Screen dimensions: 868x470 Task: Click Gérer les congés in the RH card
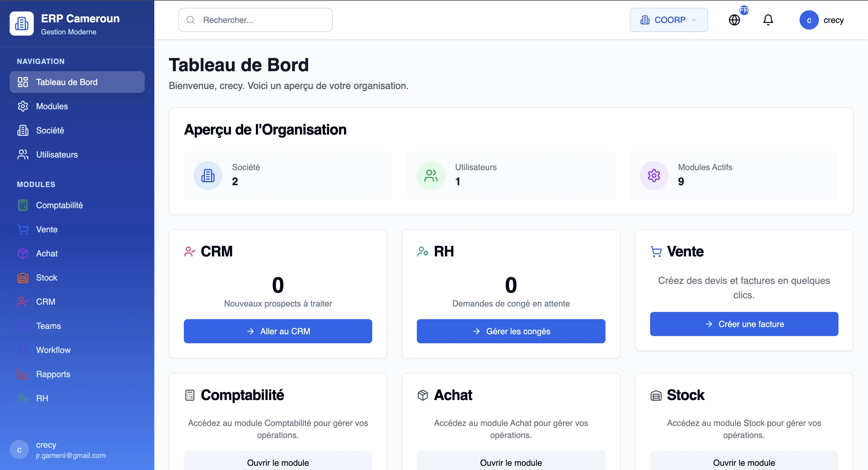coord(510,331)
